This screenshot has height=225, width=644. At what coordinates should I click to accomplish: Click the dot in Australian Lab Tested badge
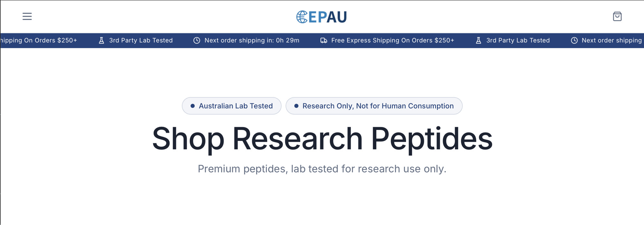pos(193,106)
